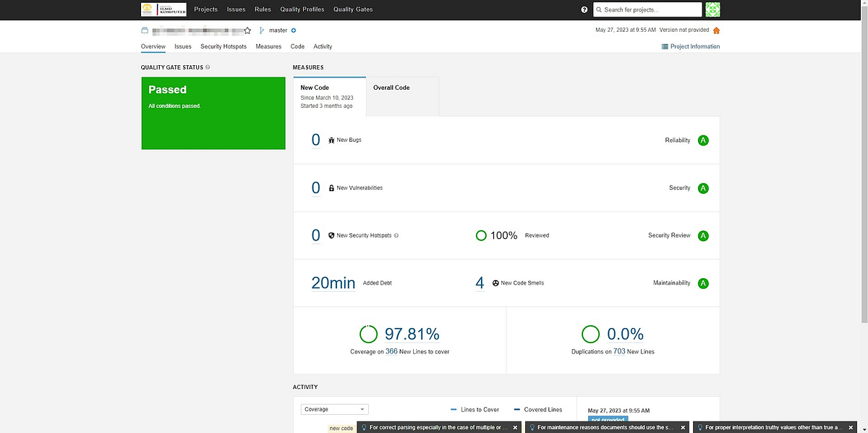Click the green avatar icon top right
The width and height of the screenshot is (868, 433).
coord(712,9)
